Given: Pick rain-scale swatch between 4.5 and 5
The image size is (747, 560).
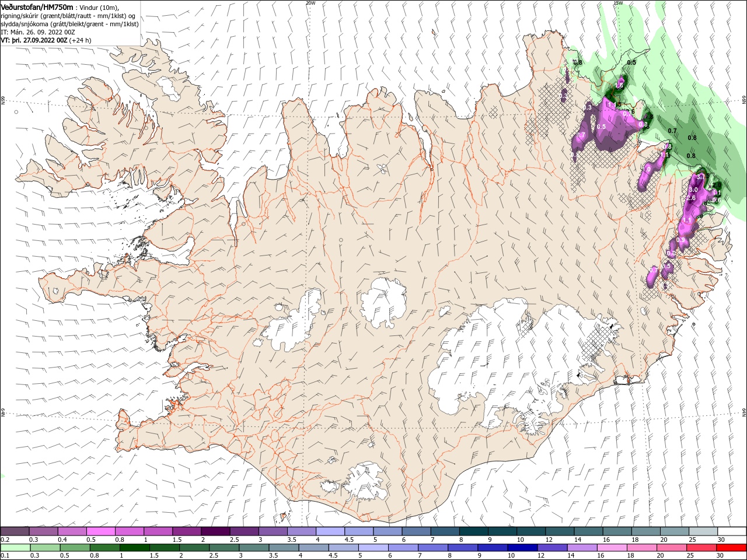Looking at the screenshot, I should [343, 548].
